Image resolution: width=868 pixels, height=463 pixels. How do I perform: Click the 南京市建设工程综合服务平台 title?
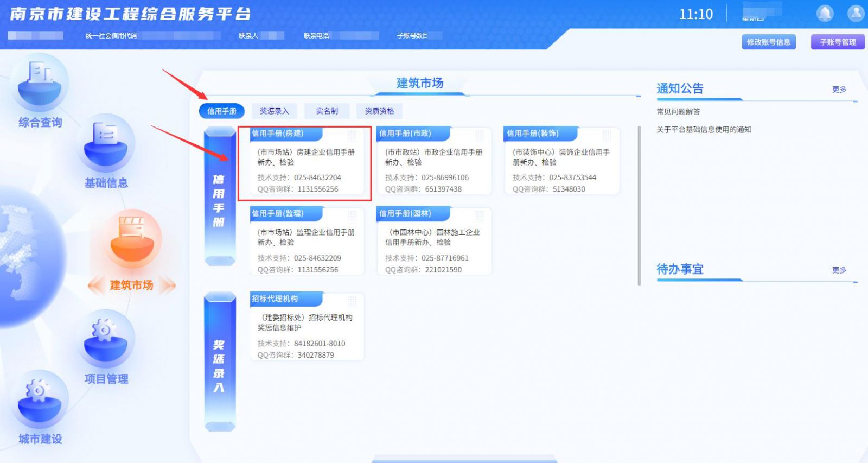click(130, 14)
